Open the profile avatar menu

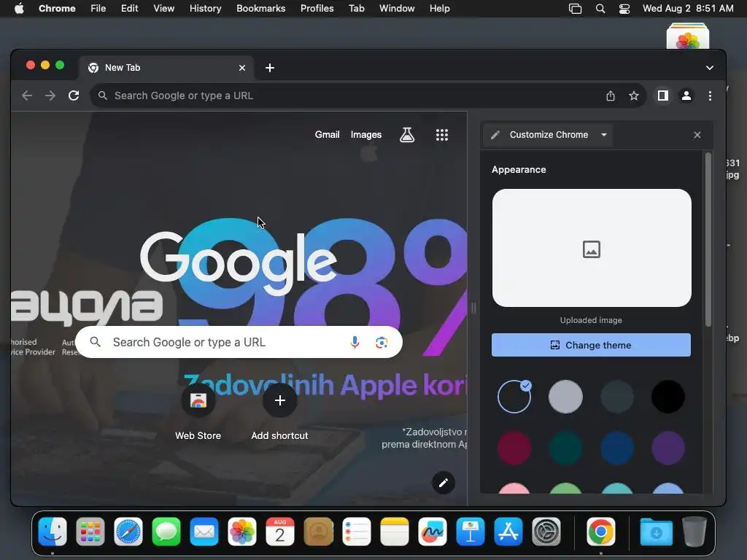pos(686,96)
